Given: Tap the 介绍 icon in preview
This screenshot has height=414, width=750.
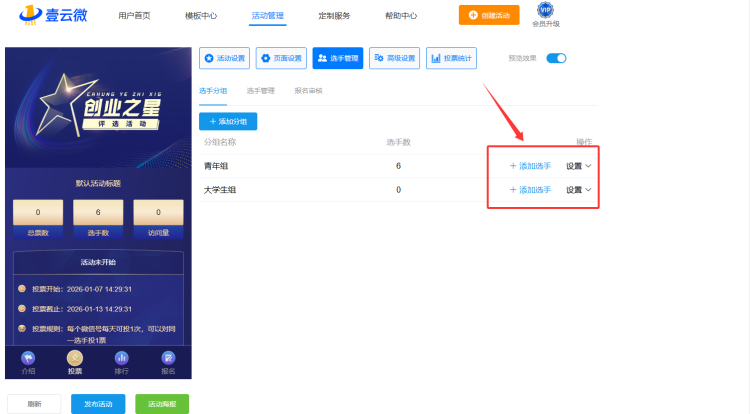Looking at the screenshot, I should pyautogui.click(x=28, y=361).
